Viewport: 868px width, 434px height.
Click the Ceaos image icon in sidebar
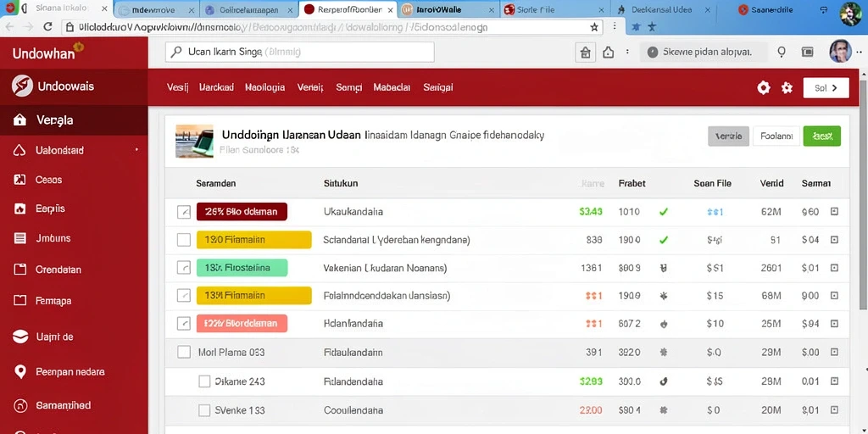(20, 180)
